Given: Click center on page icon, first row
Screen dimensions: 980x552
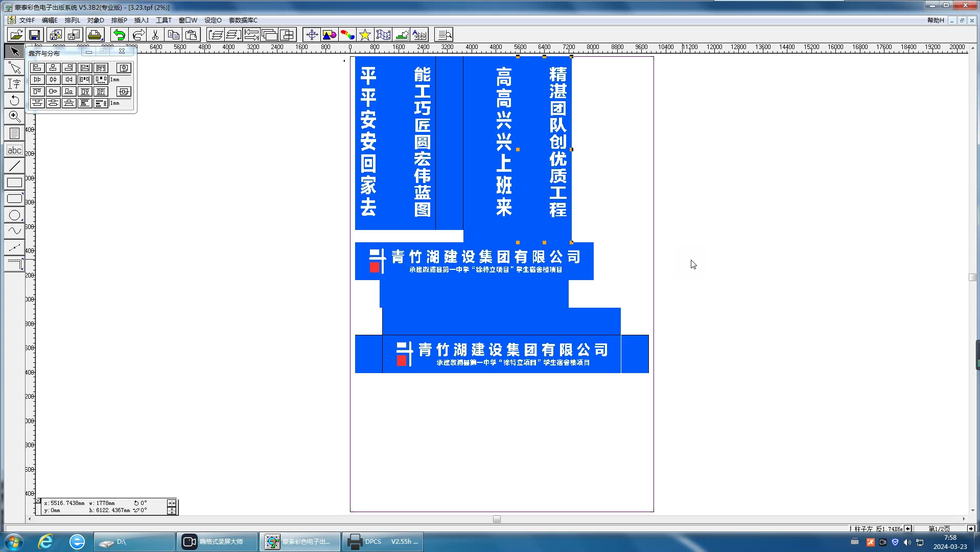Looking at the screenshot, I should 124,68.
